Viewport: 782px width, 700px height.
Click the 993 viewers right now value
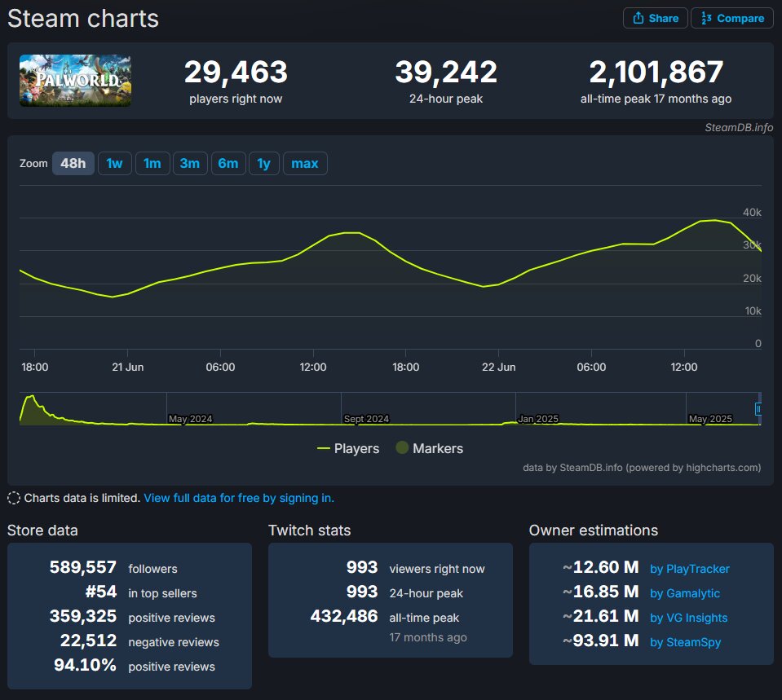click(362, 567)
